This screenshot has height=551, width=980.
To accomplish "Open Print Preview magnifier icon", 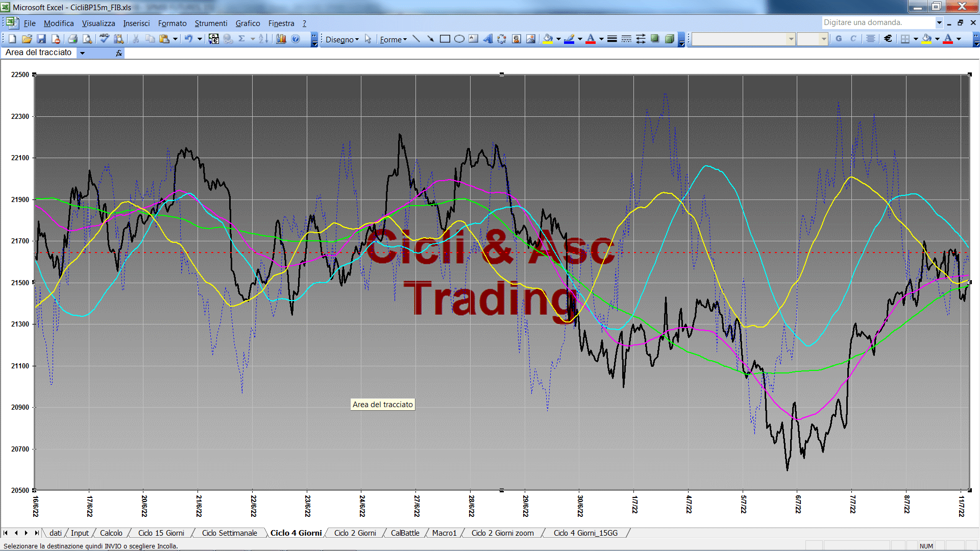I will [x=87, y=39].
